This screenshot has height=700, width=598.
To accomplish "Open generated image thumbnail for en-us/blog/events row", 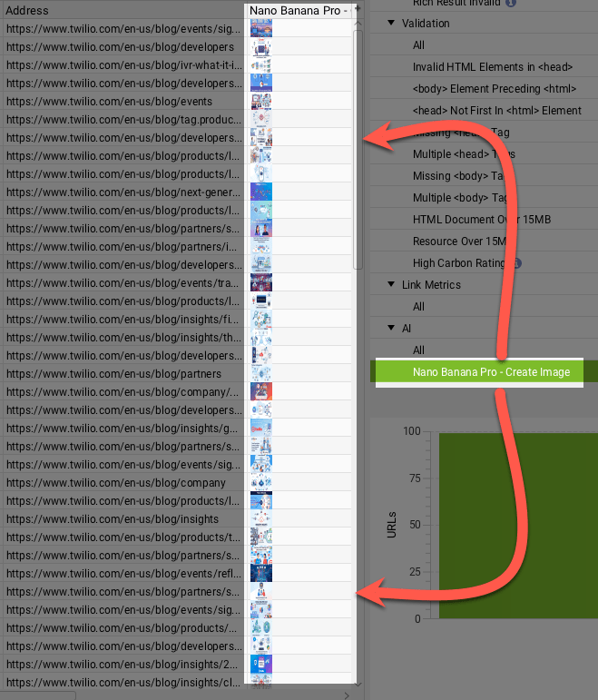I will coord(261,102).
